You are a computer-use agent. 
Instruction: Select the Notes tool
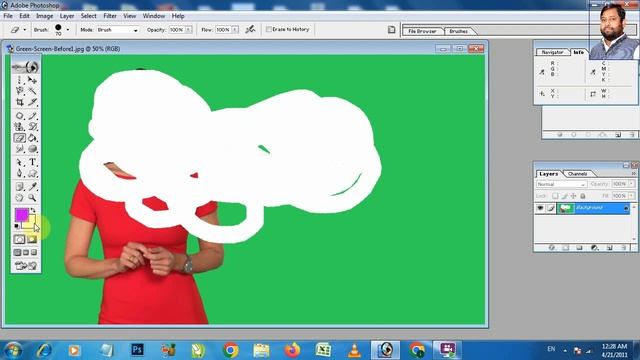20,187
